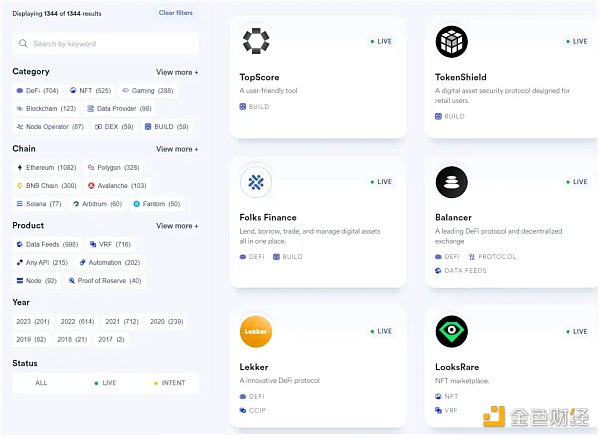Click the Lekker project title
600x438 pixels.
point(254,367)
